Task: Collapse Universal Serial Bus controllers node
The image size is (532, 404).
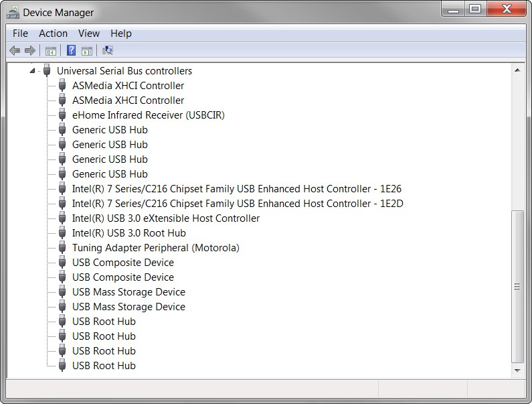Action: 32,71
